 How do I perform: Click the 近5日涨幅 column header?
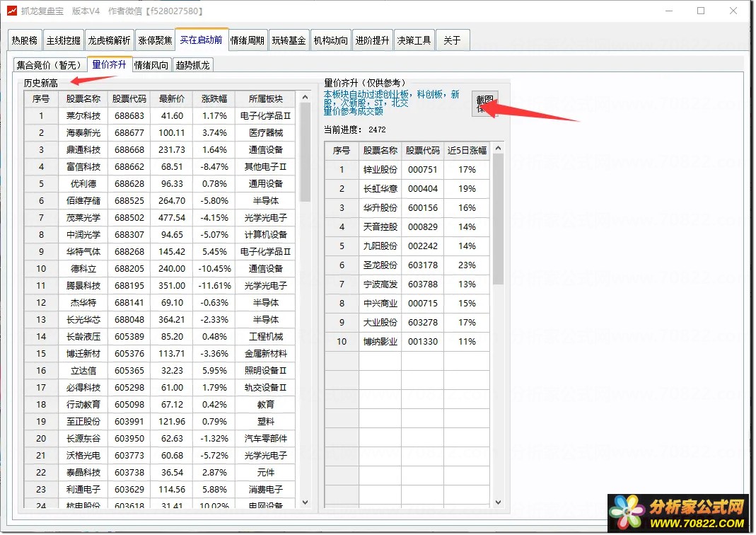467,150
